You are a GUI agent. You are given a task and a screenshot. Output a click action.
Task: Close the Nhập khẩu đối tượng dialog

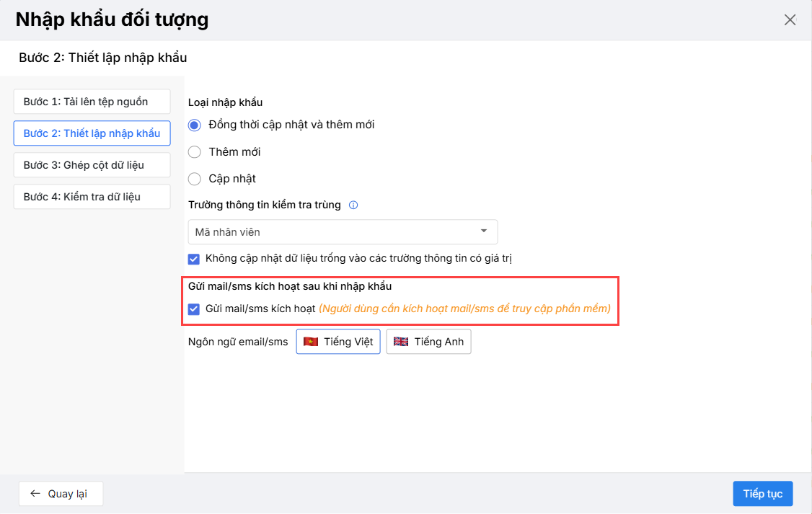click(x=790, y=20)
